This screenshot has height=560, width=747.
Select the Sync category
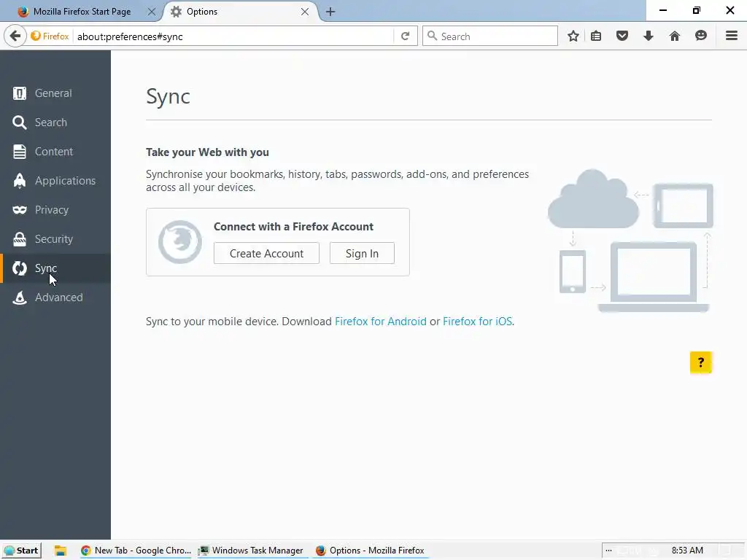pos(55,268)
